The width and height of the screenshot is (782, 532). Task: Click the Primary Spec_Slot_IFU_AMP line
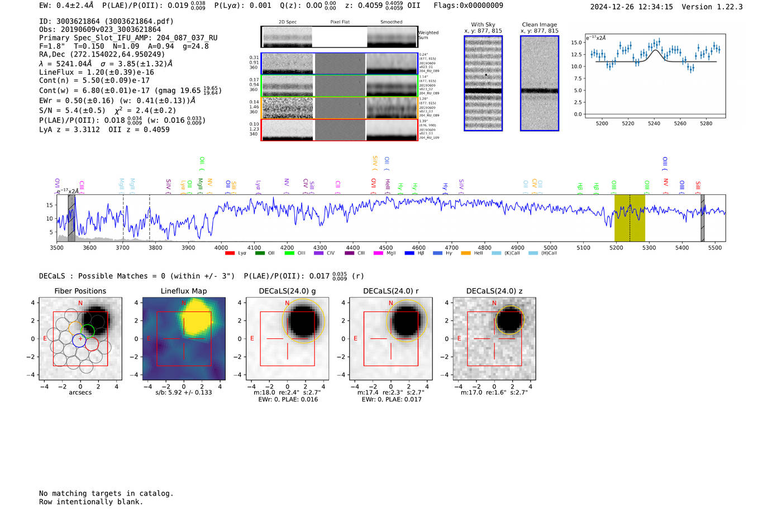[x=128, y=38]
